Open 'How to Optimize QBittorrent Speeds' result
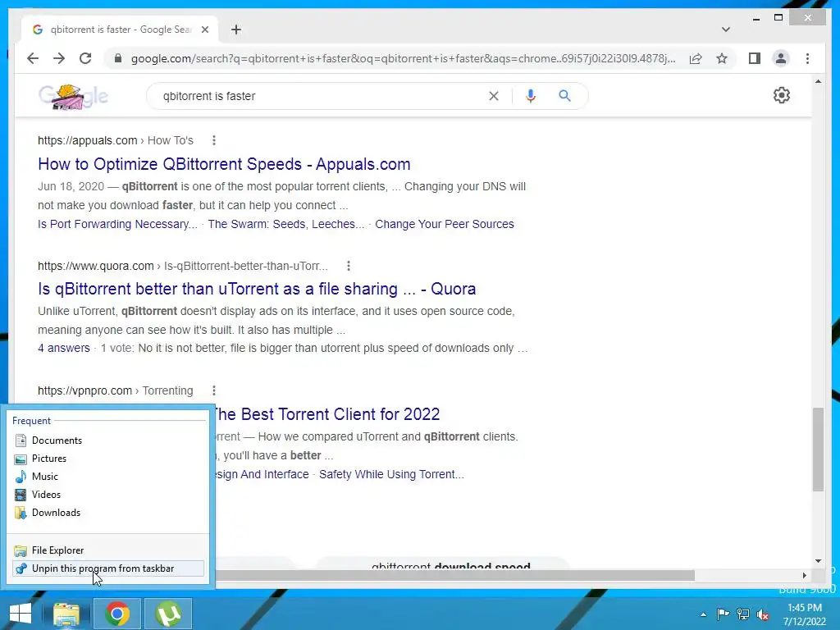 (x=224, y=164)
